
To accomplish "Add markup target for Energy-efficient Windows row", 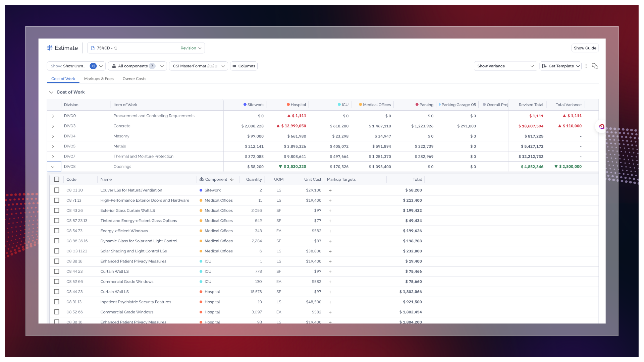I will click(330, 231).
